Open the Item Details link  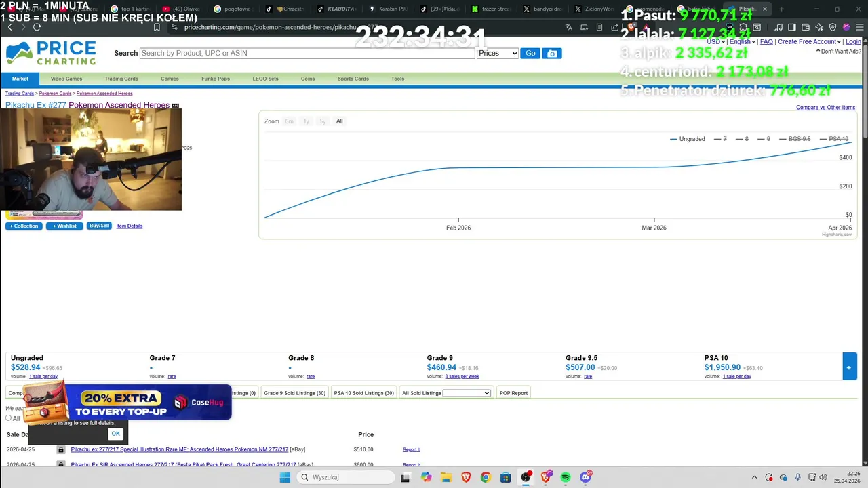tap(130, 226)
